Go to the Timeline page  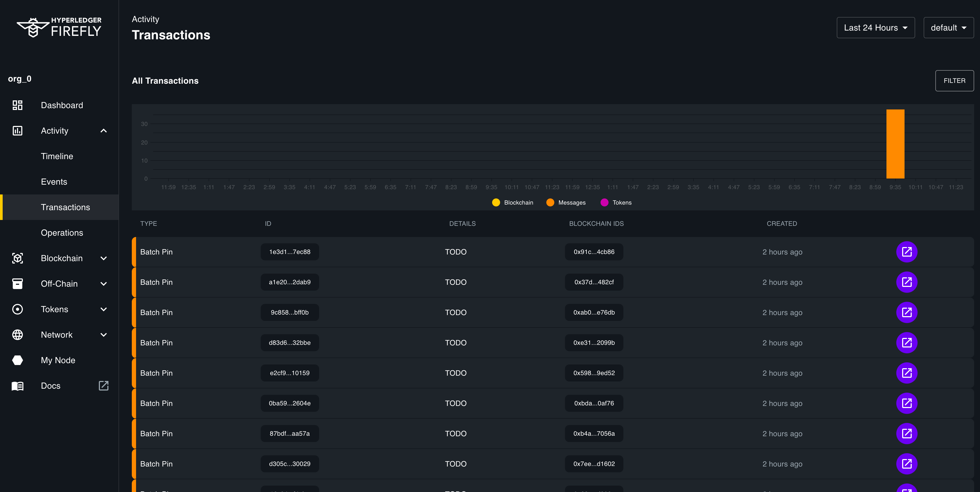pos(57,156)
